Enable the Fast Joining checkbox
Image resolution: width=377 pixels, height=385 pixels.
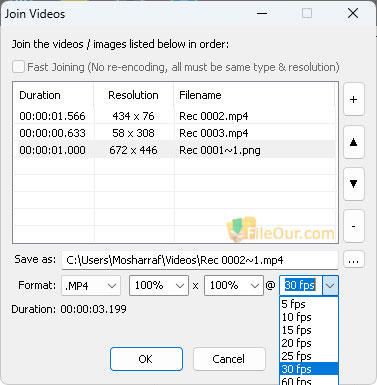tap(18, 67)
